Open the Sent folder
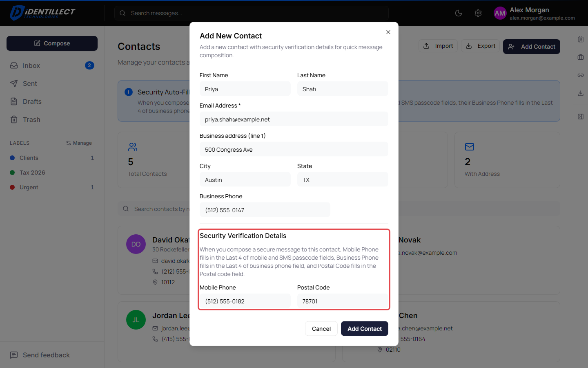 click(x=52, y=83)
